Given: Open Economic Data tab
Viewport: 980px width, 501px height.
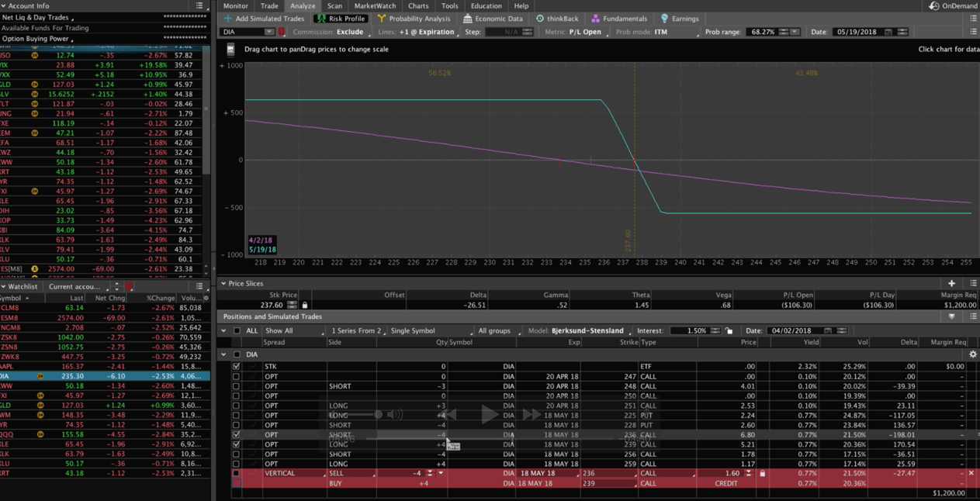Looking at the screenshot, I should (493, 19).
